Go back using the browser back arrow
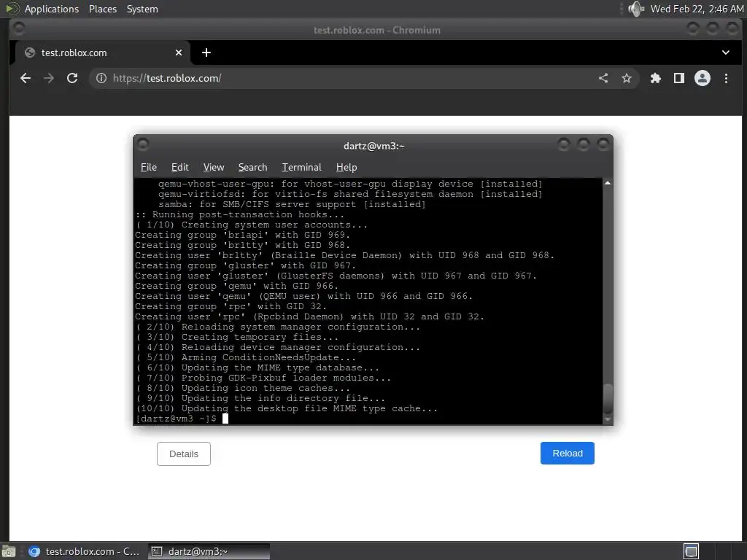 tap(26, 78)
